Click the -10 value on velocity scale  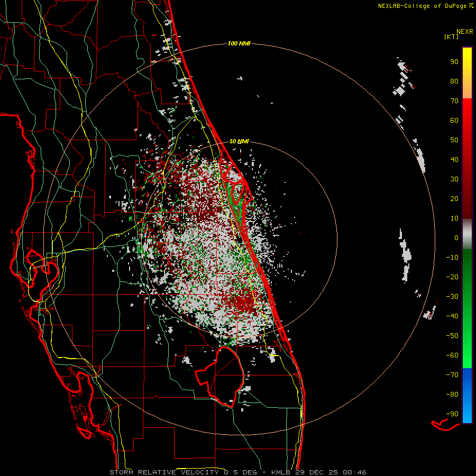(452, 258)
